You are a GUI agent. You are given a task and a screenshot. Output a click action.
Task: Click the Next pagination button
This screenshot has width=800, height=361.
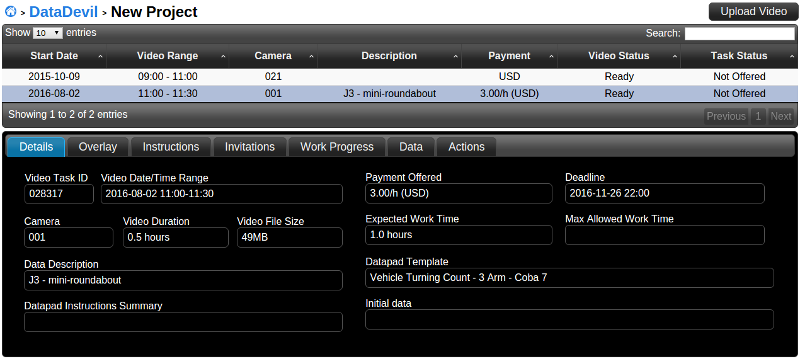[x=781, y=116]
